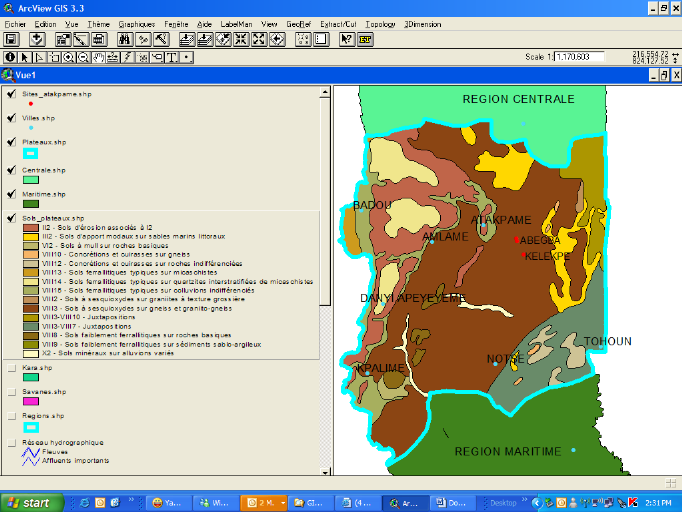
Task: Uncheck the Villes.shp theme
Action: click(11, 118)
